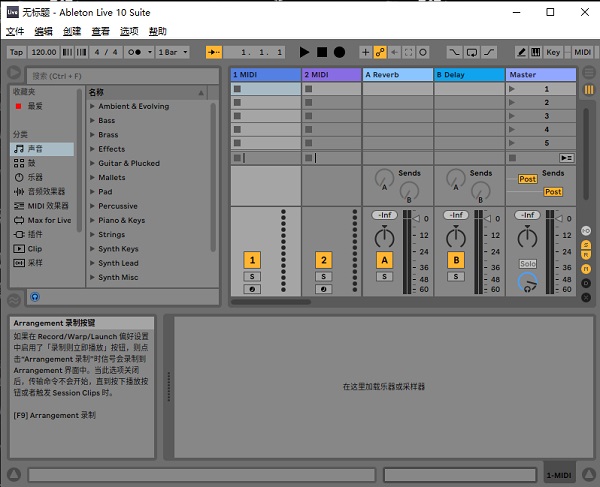Toggle the Punch-Out switch
Screen dimensions: 600x487
pos(489,52)
